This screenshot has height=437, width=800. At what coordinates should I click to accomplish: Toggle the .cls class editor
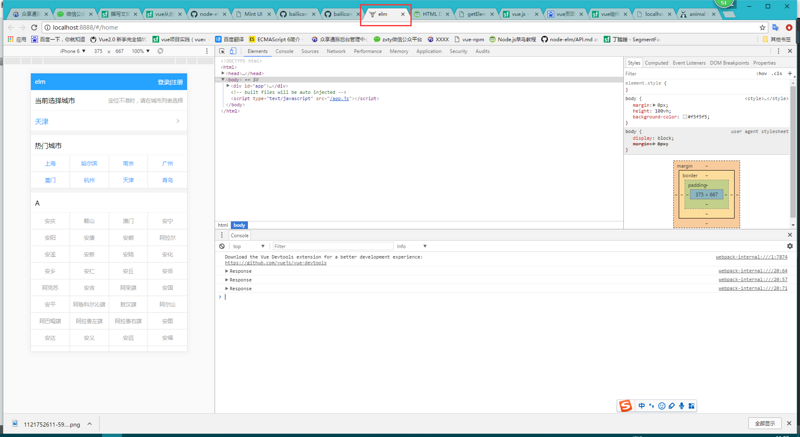[777, 73]
